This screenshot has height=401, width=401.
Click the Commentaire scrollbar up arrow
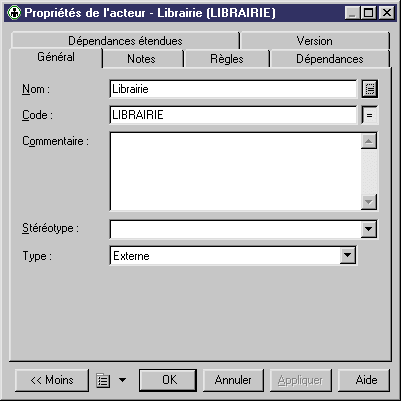[x=369, y=141]
